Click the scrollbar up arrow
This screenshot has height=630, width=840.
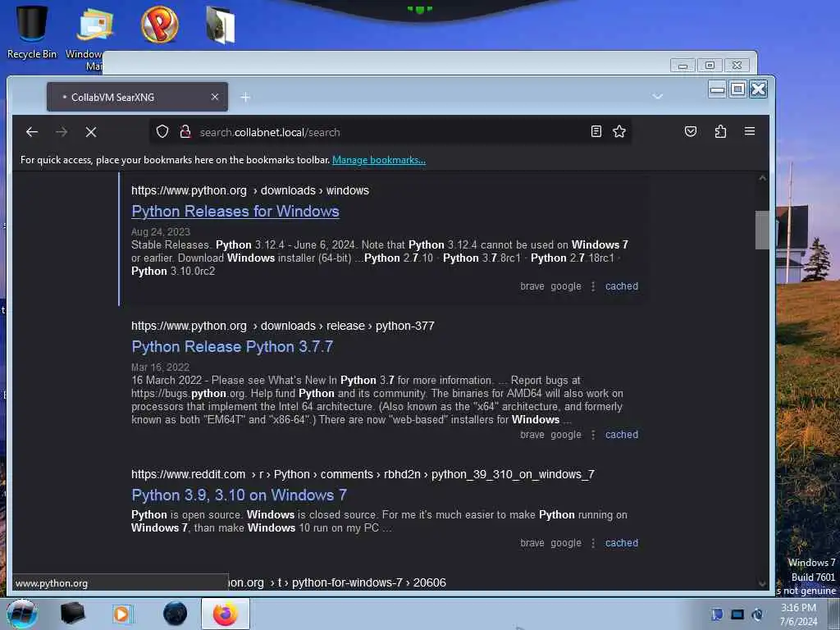point(762,178)
